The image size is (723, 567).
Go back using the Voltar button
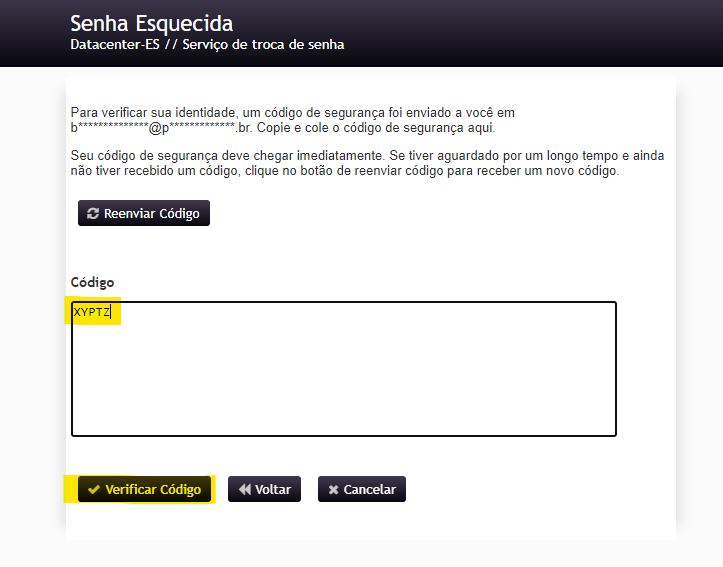[x=264, y=490]
